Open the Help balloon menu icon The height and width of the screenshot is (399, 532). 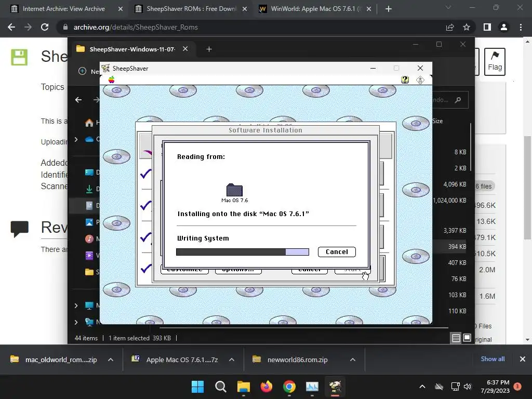[x=405, y=79]
